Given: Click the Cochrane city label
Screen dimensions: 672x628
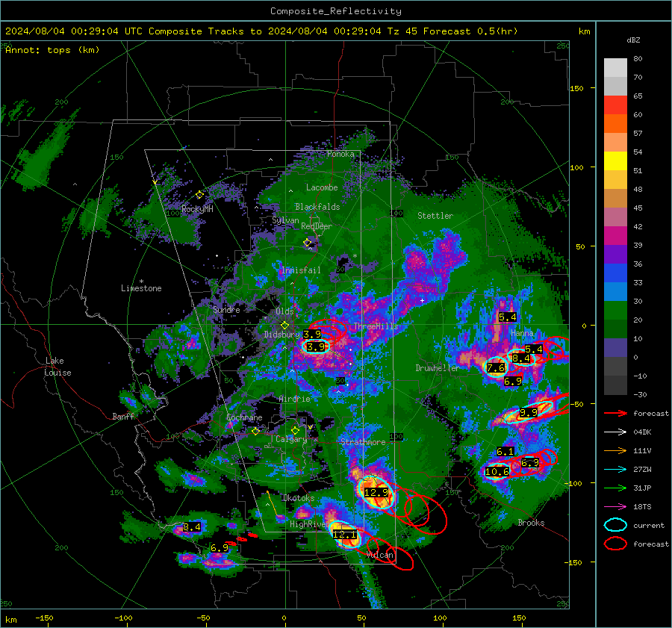Looking at the screenshot, I should point(244,417).
